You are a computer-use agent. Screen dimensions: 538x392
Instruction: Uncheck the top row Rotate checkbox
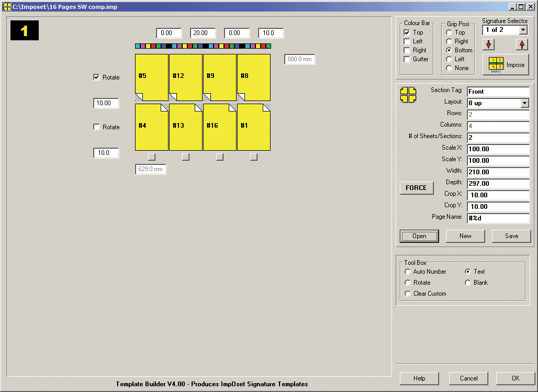click(96, 77)
